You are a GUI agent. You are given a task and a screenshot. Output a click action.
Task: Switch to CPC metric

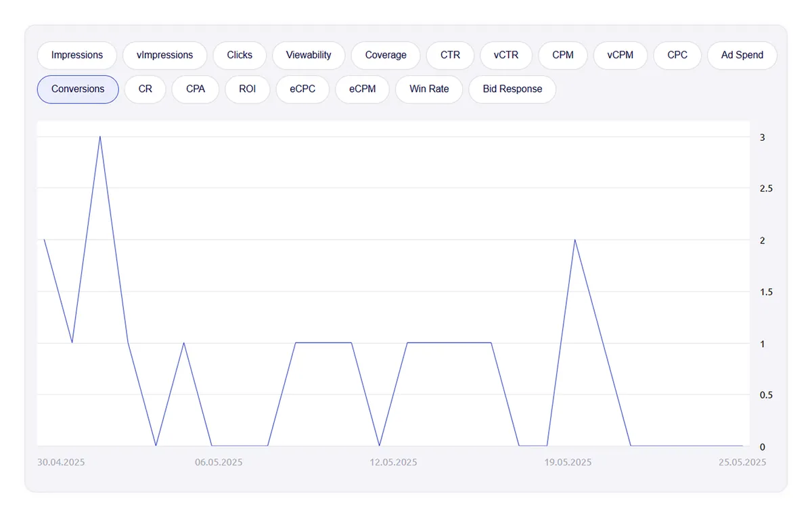pos(677,55)
